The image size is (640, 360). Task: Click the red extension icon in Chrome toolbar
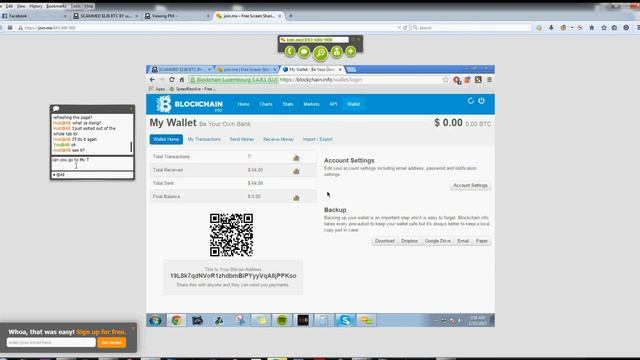point(457,80)
